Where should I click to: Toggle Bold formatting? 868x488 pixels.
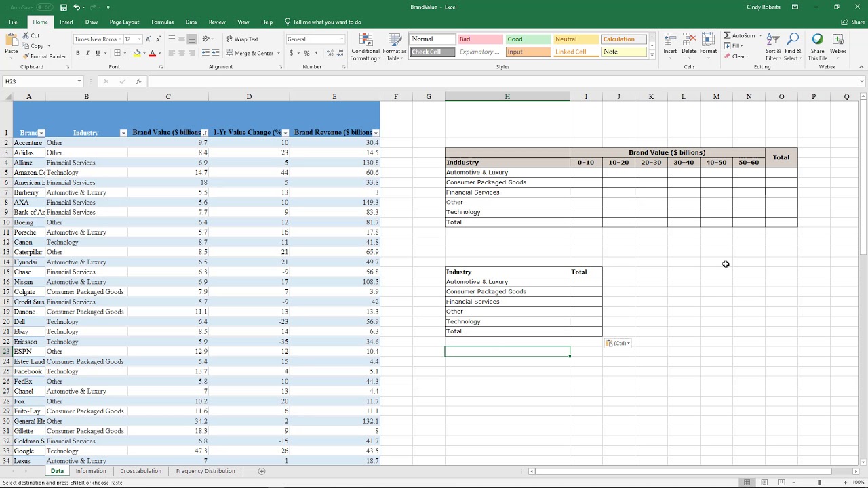click(x=77, y=53)
